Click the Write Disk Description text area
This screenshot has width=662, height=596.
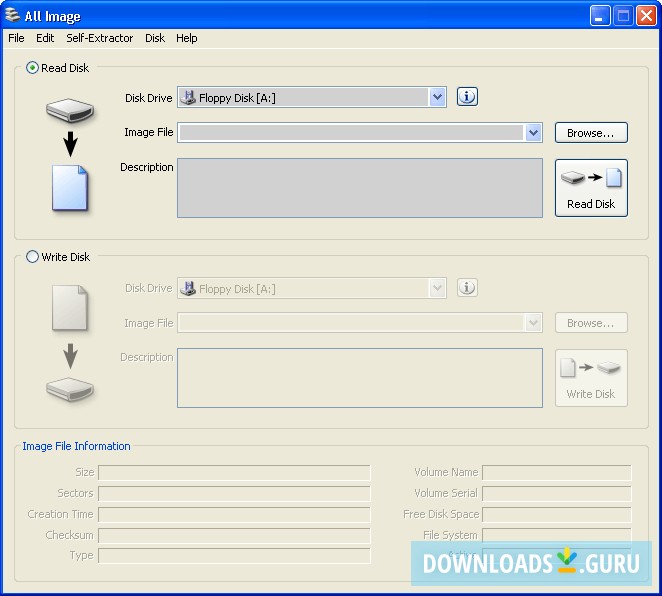pyautogui.click(x=360, y=378)
